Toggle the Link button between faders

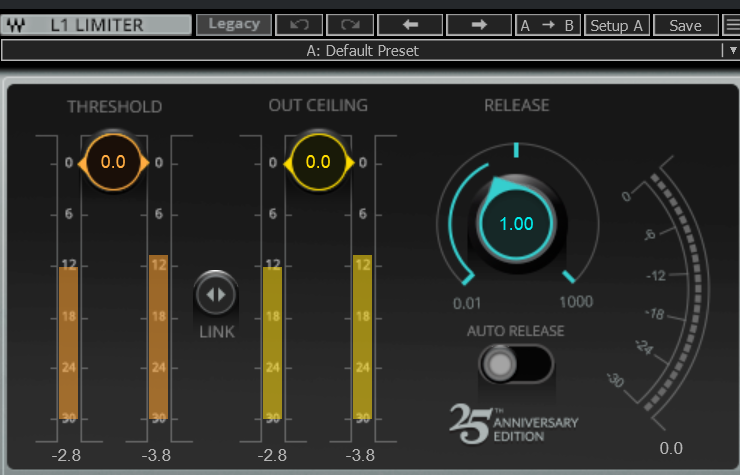[216, 294]
